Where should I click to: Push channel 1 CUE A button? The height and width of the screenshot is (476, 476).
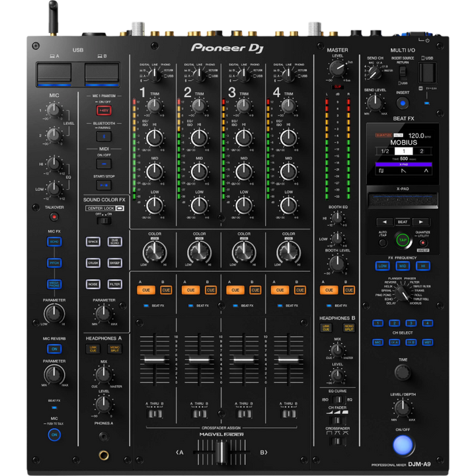[x=146, y=290]
